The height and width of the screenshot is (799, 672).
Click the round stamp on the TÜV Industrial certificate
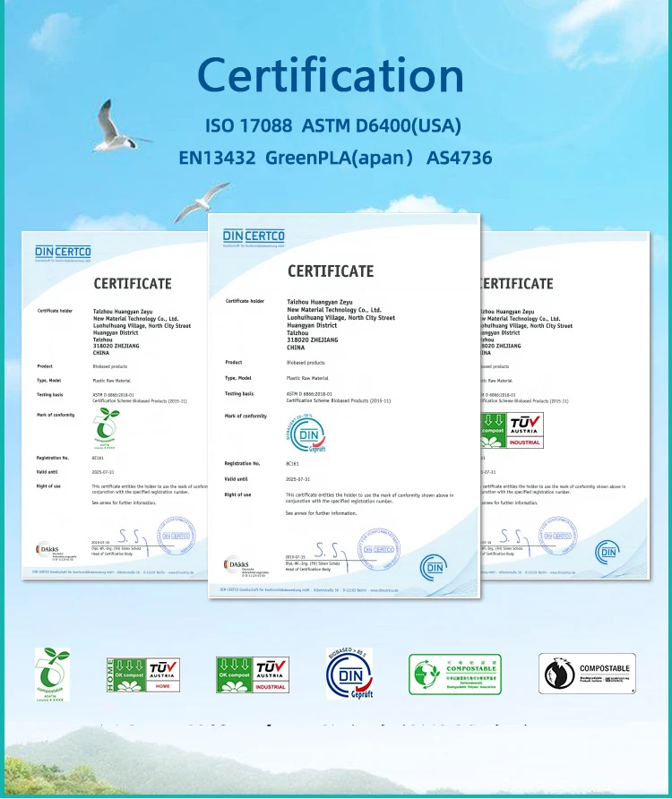[x=558, y=536]
